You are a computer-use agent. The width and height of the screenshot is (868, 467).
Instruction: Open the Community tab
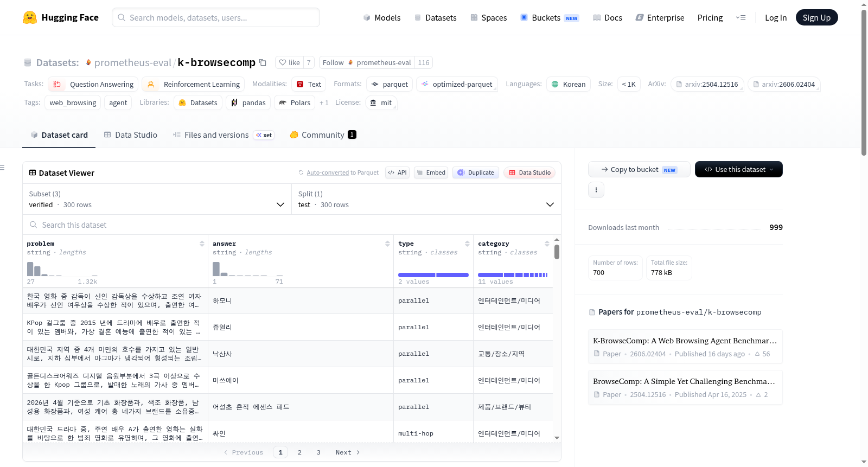pos(323,135)
